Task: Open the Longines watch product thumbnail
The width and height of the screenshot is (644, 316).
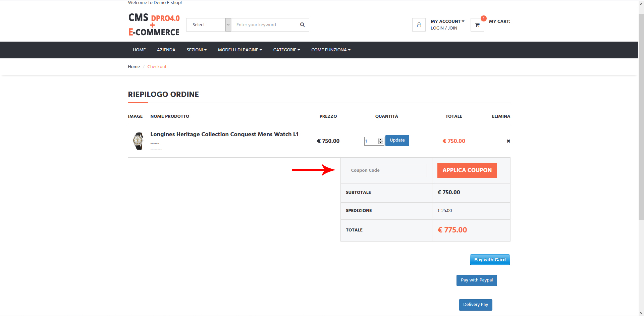Action: (138, 141)
